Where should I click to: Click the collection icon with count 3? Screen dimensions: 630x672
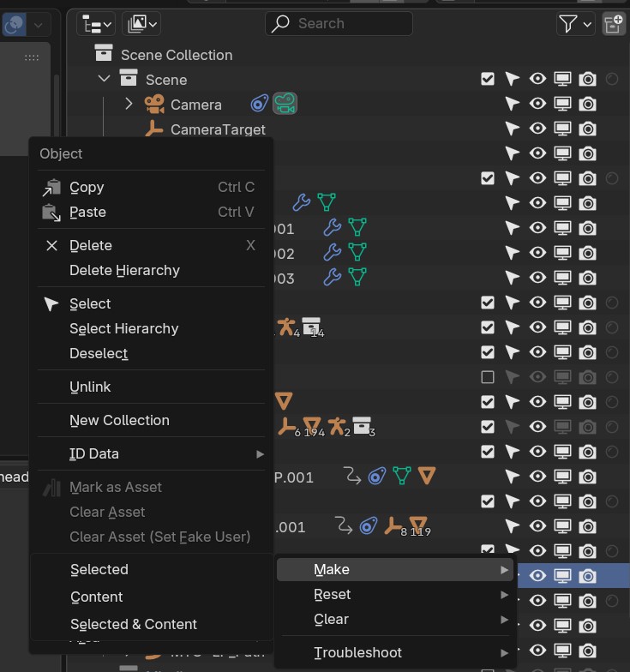(x=363, y=426)
